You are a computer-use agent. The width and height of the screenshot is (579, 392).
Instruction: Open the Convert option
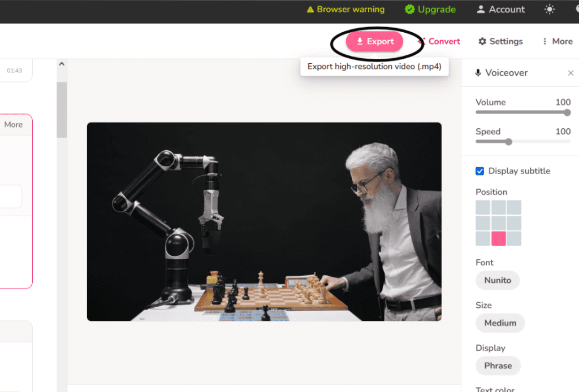point(439,41)
